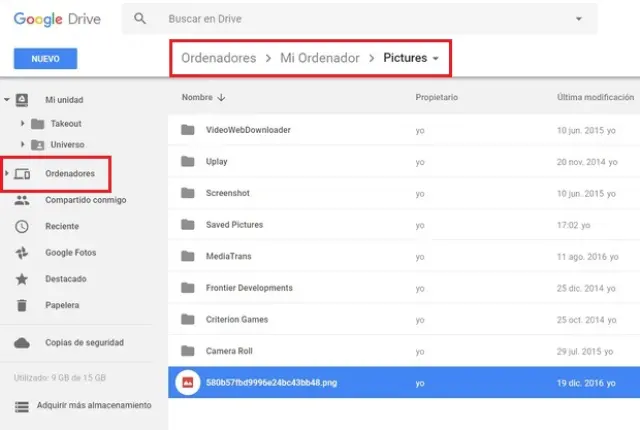Open the Reciente clock icon
The height and width of the screenshot is (430, 640).
pos(22,226)
